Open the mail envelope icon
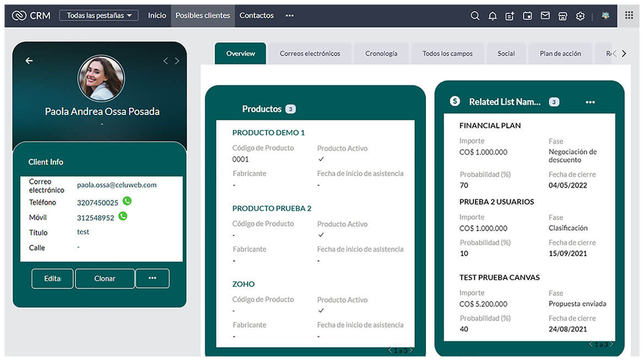The height and width of the screenshot is (361, 644). click(x=545, y=16)
